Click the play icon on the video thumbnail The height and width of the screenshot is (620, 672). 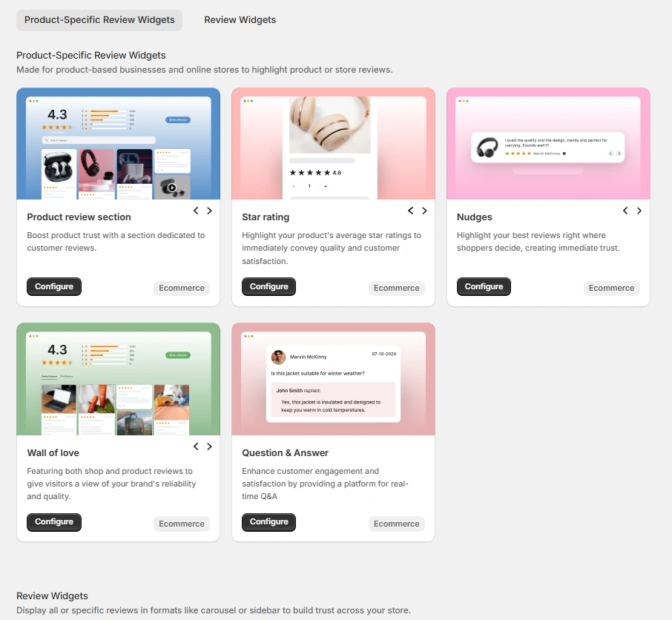[x=171, y=188]
